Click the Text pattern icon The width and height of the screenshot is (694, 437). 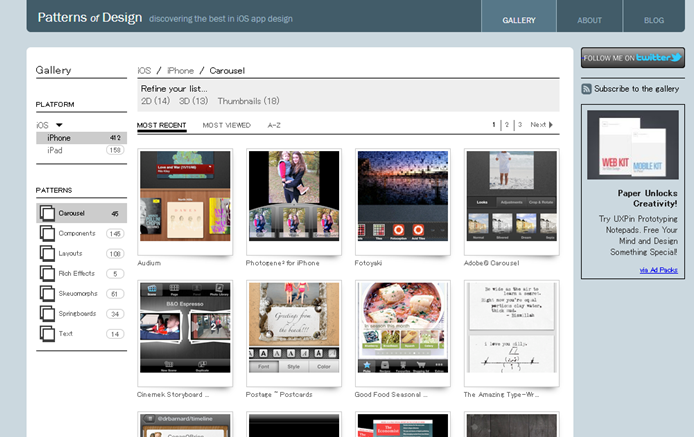47,333
